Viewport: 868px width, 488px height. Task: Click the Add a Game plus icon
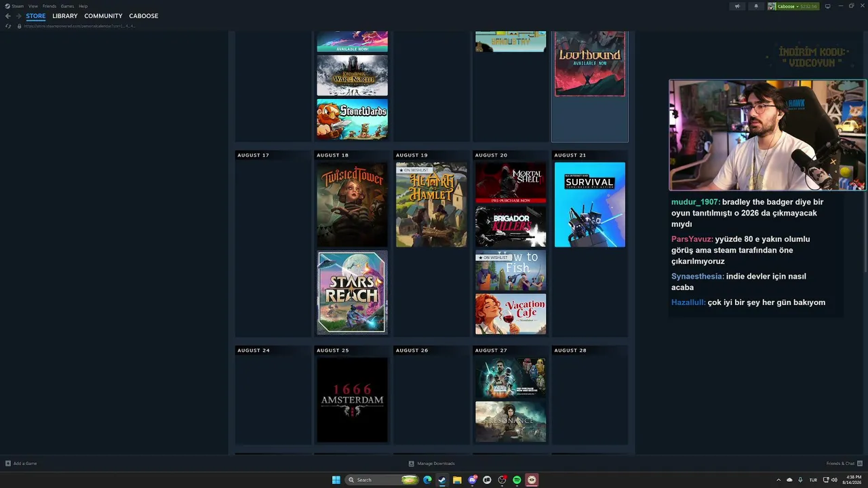point(8,464)
